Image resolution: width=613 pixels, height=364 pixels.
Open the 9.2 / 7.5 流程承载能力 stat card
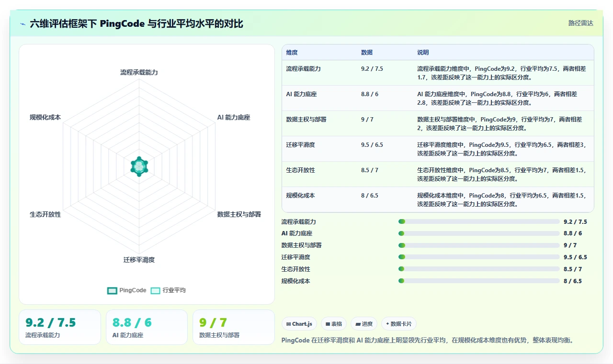coord(60,327)
